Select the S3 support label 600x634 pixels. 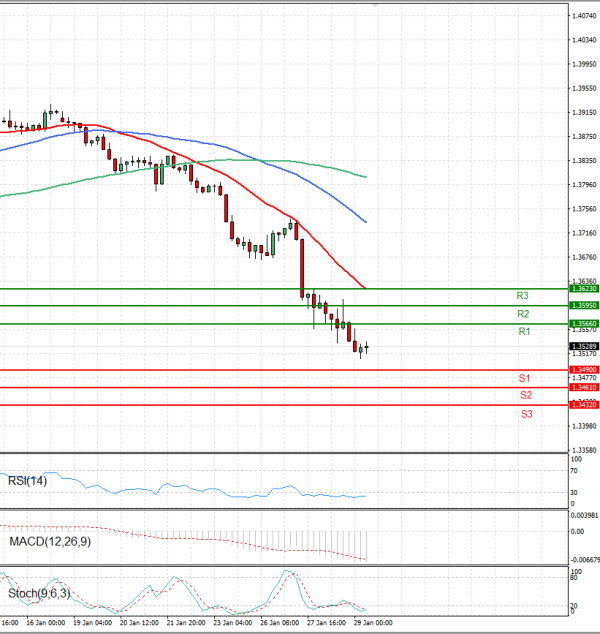click(525, 413)
